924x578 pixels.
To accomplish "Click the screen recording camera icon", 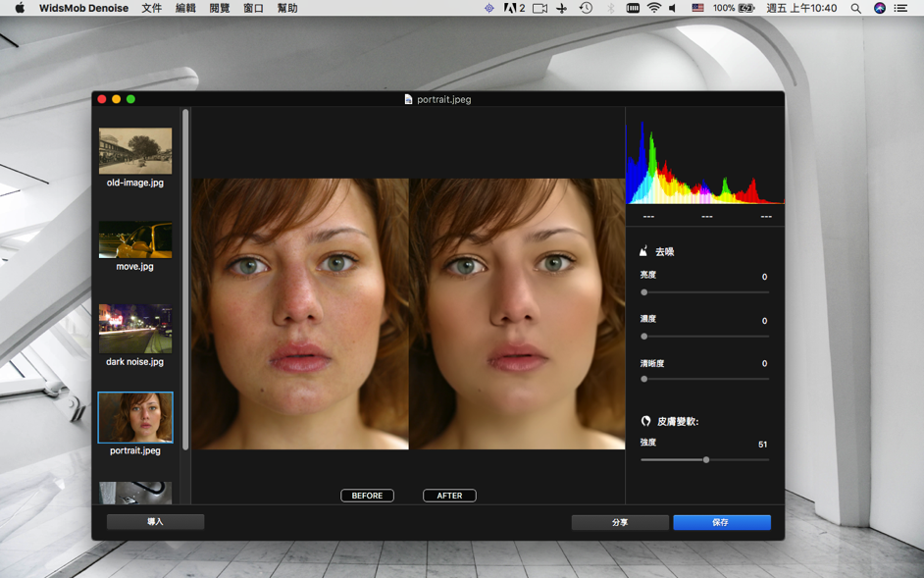I will [539, 8].
